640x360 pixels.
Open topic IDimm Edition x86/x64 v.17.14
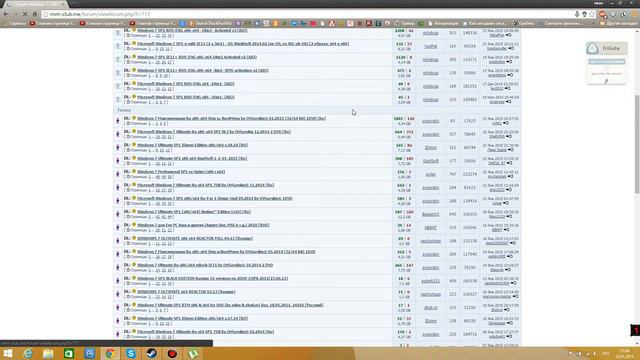pyautogui.click(x=192, y=318)
